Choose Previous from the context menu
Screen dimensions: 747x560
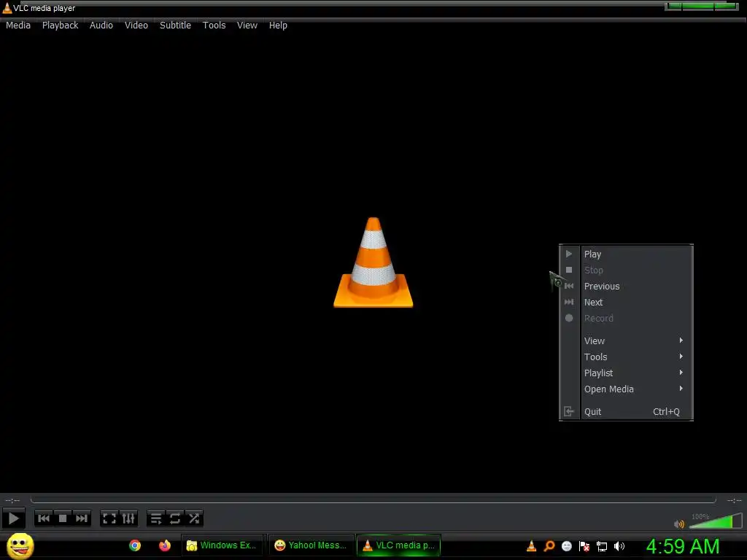pos(626,286)
